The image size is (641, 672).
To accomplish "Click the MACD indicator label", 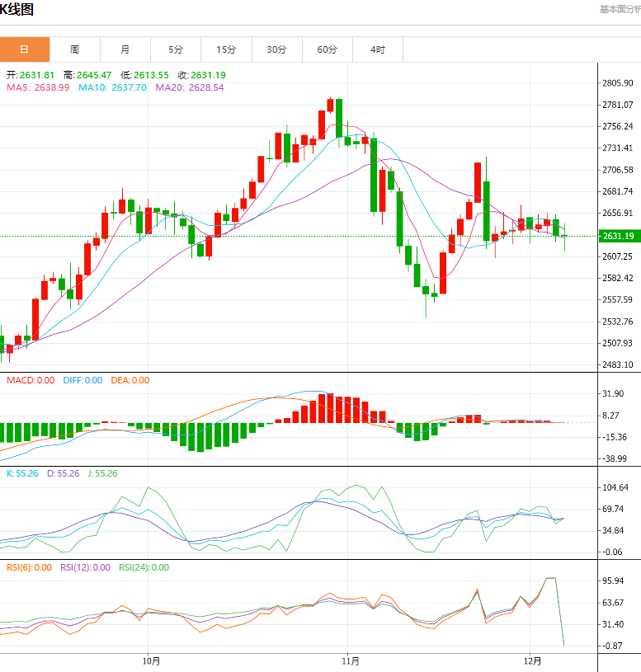I will pyautogui.click(x=31, y=380).
